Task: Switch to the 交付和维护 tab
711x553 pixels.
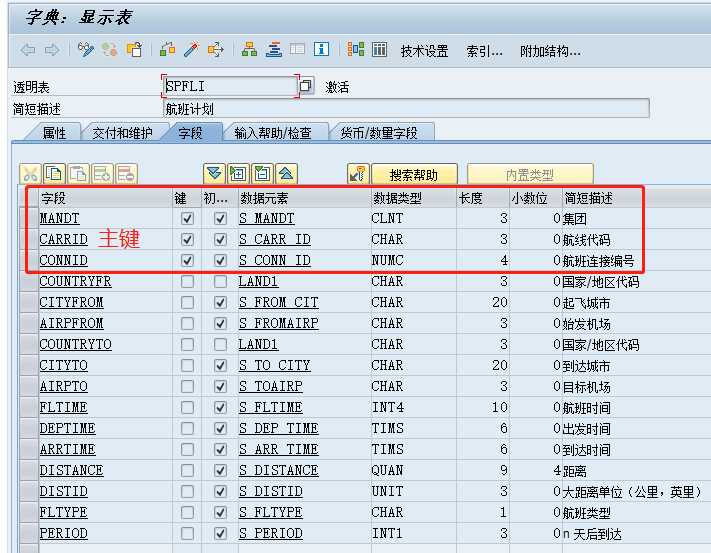Action: 122,133
